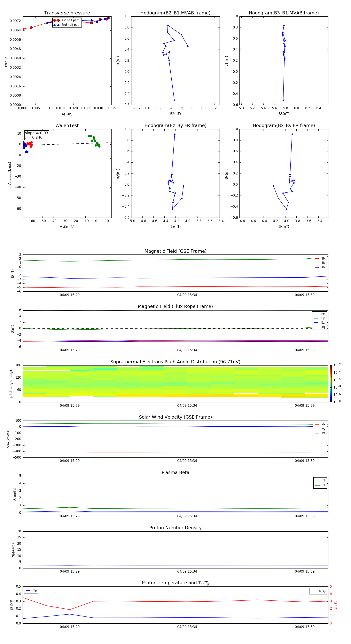Click the pitch angle (deg) axis label
The height and width of the screenshot is (644, 351).
(x=11, y=384)
